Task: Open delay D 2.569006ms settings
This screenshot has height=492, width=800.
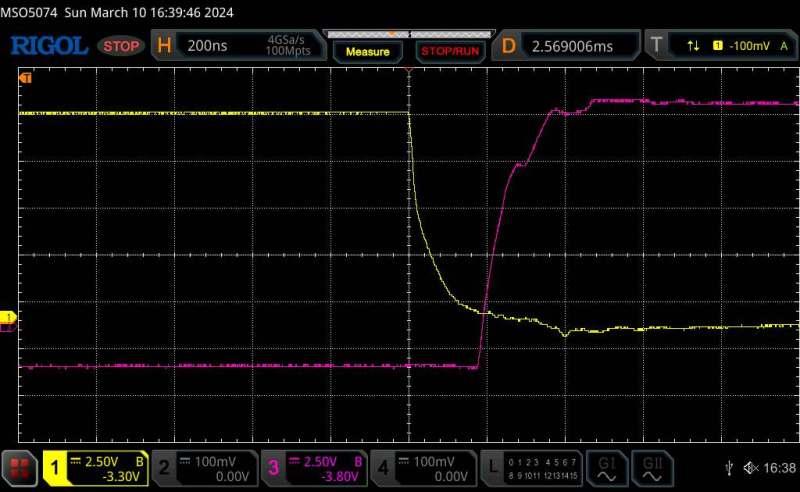Action: tap(568, 46)
